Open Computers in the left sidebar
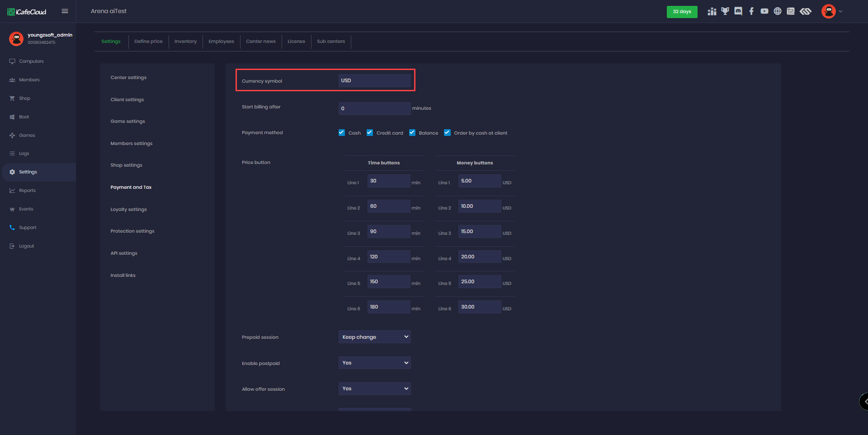868x435 pixels. point(31,61)
